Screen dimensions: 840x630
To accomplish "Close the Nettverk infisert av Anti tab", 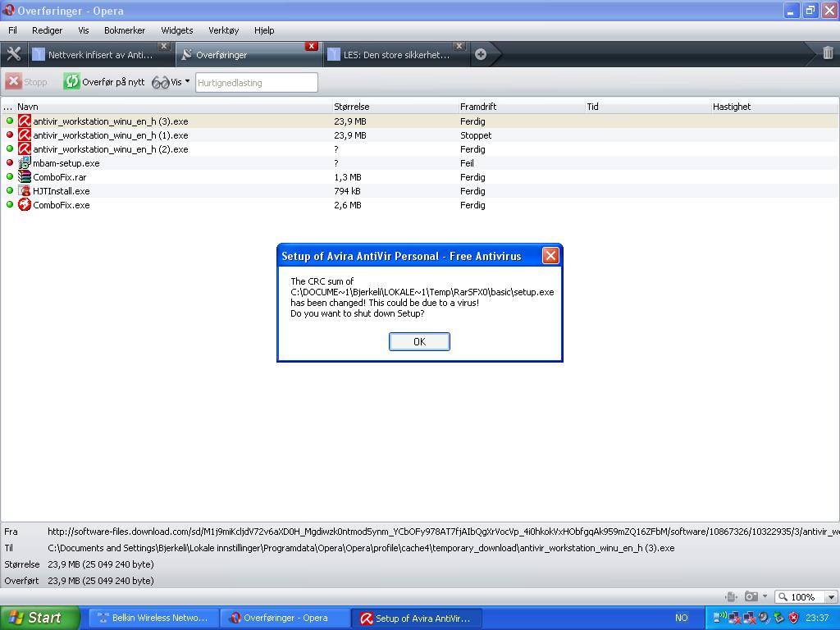I will [164, 46].
